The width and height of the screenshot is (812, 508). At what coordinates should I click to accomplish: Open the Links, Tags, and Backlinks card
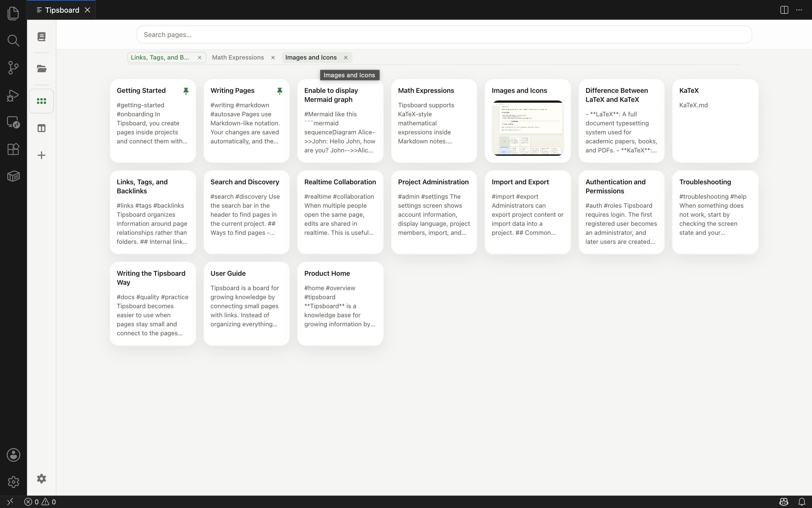click(153, 212)
